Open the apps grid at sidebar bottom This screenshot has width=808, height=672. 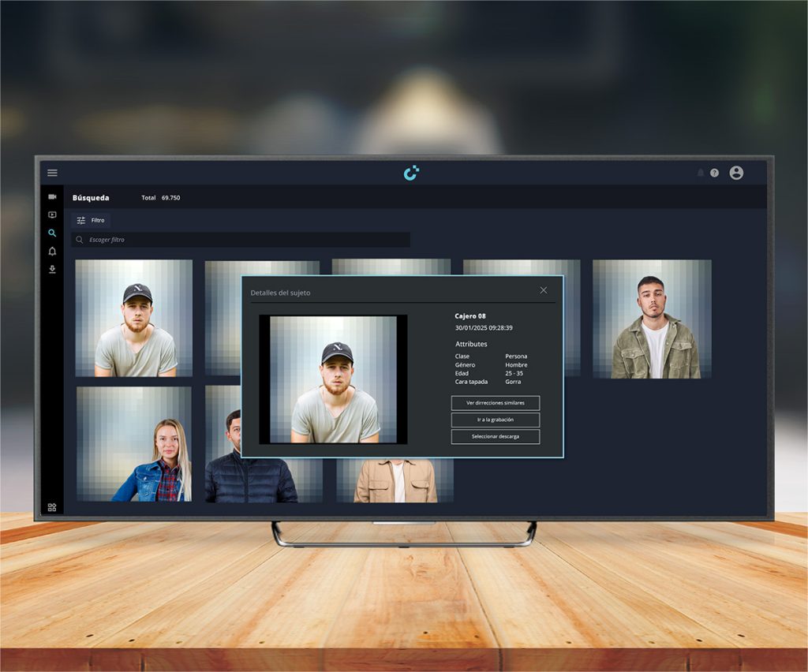point(52,507)
